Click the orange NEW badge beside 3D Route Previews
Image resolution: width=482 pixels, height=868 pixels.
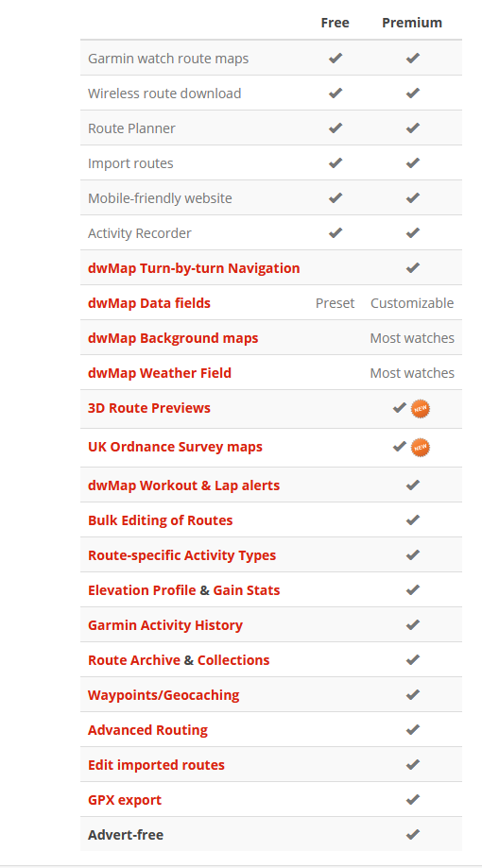421,409
